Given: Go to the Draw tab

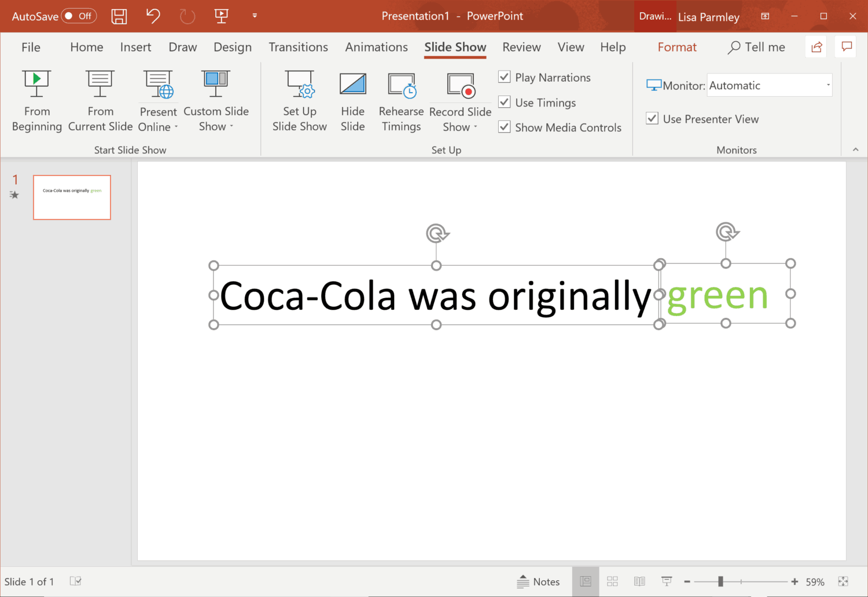Looking at the screenshot, I should click(183, 47).
